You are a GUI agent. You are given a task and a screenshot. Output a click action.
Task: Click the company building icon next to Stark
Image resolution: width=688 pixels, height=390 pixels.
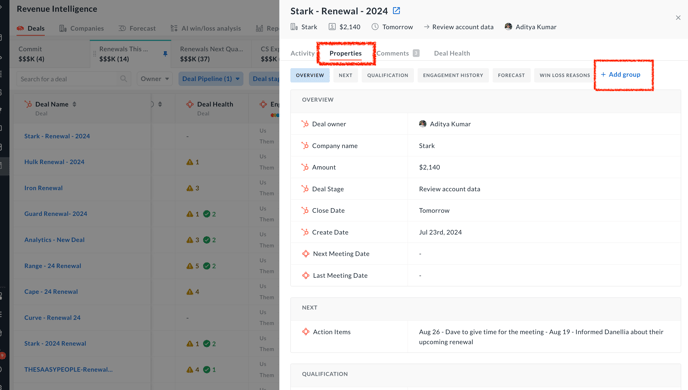(x=294, y=27)
